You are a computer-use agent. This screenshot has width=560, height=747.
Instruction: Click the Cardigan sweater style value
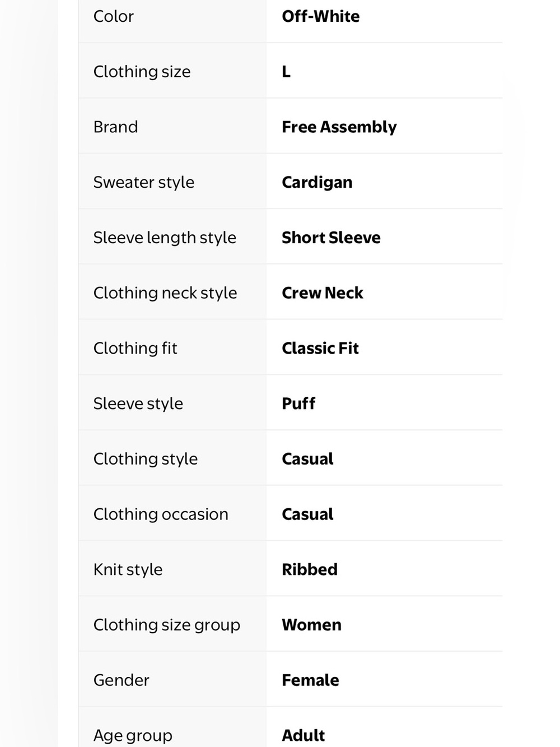click(x=317, y=183)
